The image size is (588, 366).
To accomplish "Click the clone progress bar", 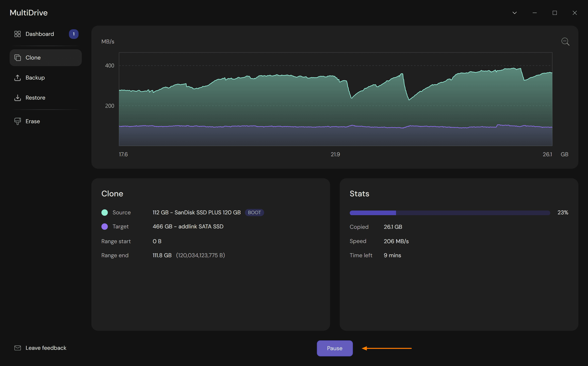I will click(x=450, y=213).
